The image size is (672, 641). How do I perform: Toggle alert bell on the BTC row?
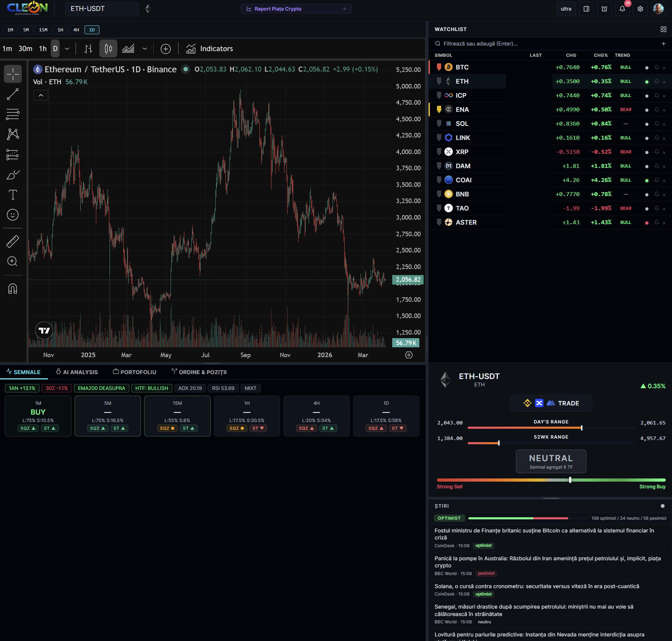656,67
